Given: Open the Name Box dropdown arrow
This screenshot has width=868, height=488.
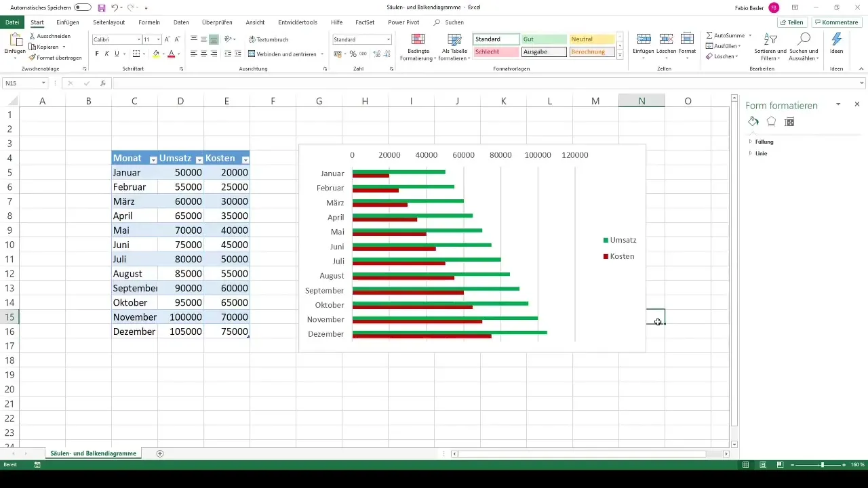Looking at the screenshot, I should [43, 83].
